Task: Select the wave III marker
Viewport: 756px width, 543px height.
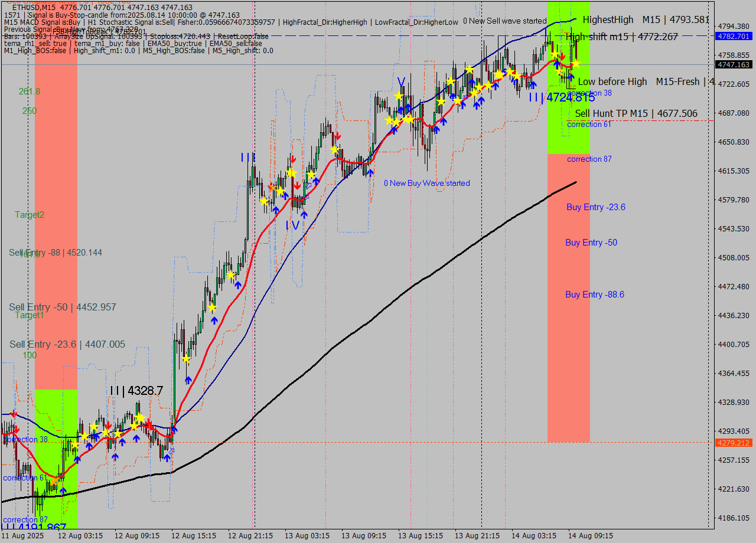Action: 247,158
